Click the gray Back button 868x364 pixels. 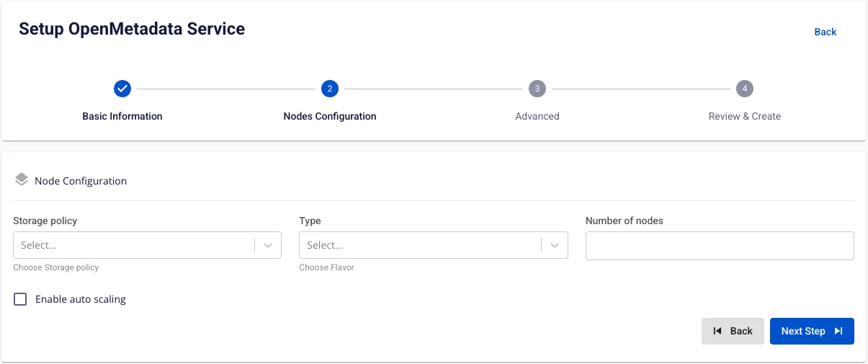[x=733, y=331]
